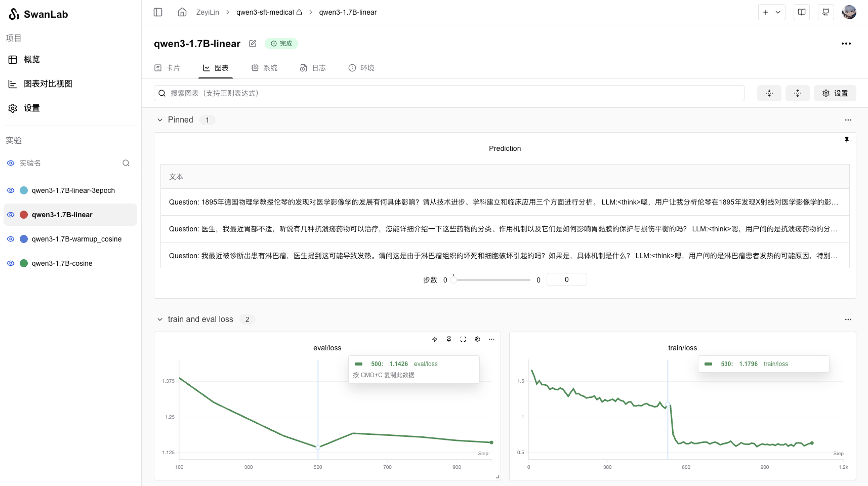Image resolution: width=868 pixels, height=486 pixels.
Task: Hide the qwen3-1.7B-linear-3epoch experiment
Action: click(x=11, y=190)
